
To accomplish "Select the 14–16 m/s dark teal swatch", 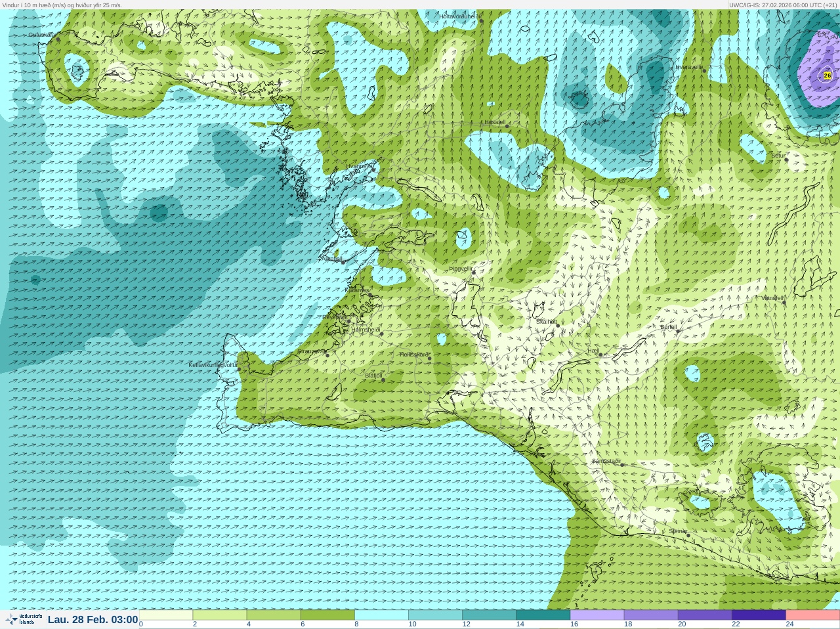I will 543,615.
